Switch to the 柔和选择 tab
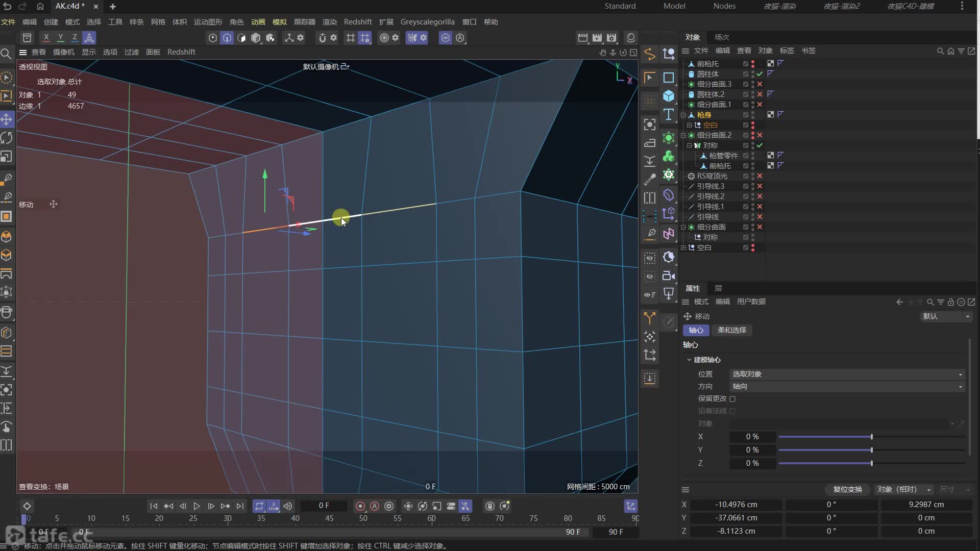This screenshot has width=980, height=551. coord(731,330)
